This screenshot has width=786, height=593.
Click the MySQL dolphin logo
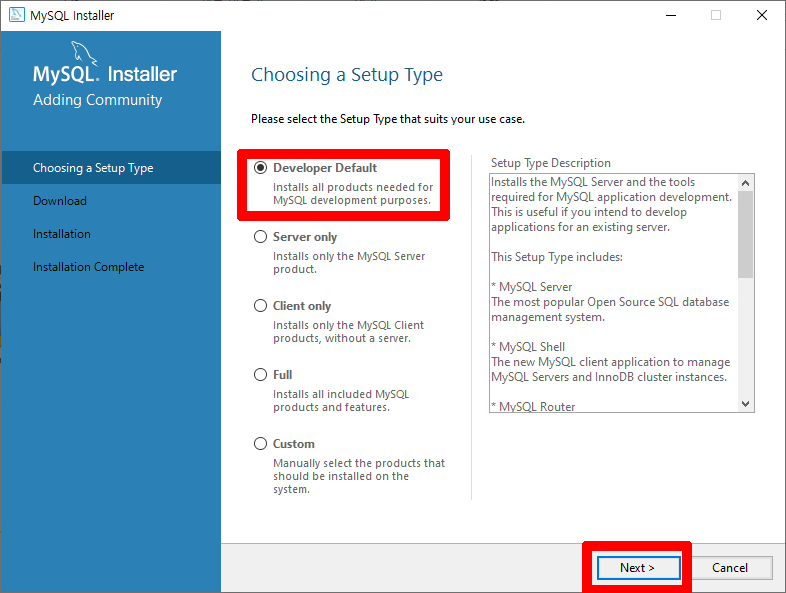[83, 53]
